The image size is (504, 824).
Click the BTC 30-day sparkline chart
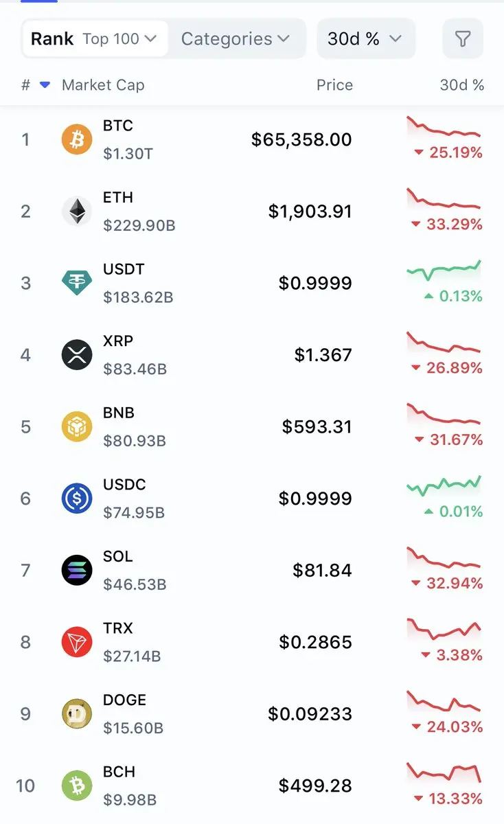coord(444,129)
